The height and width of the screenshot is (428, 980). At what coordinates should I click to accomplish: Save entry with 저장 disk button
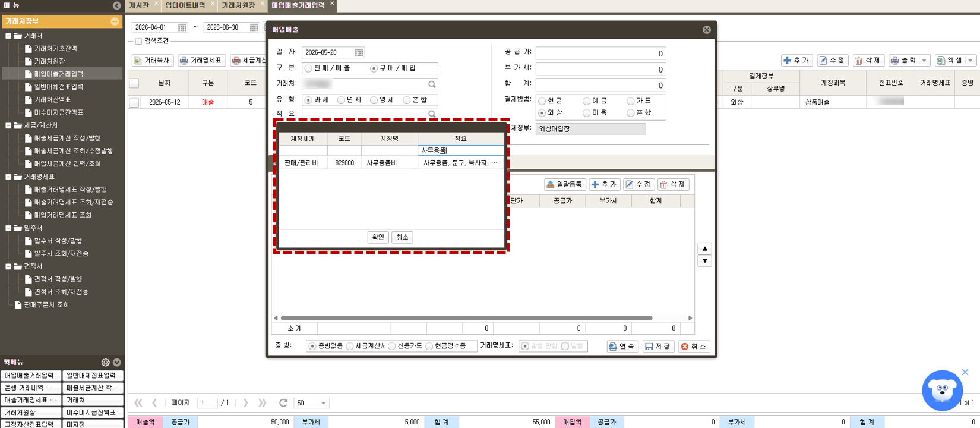tap(658, 346)
